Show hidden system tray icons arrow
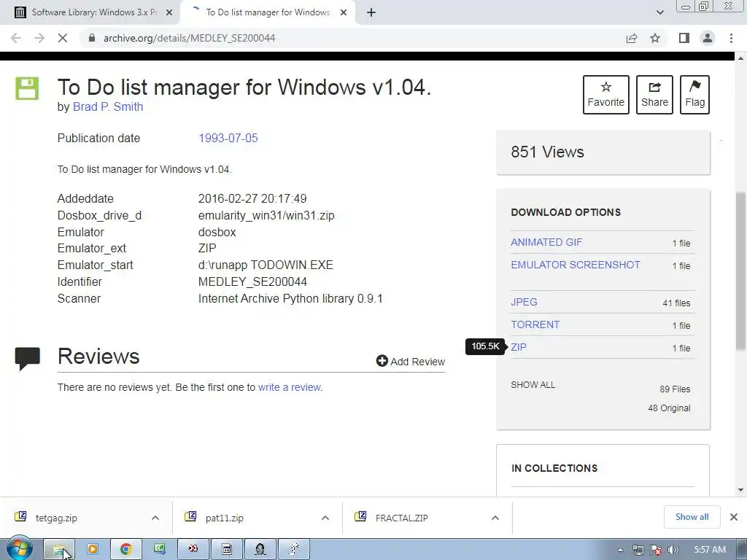The image size is (747, 560). coord(620,550)
